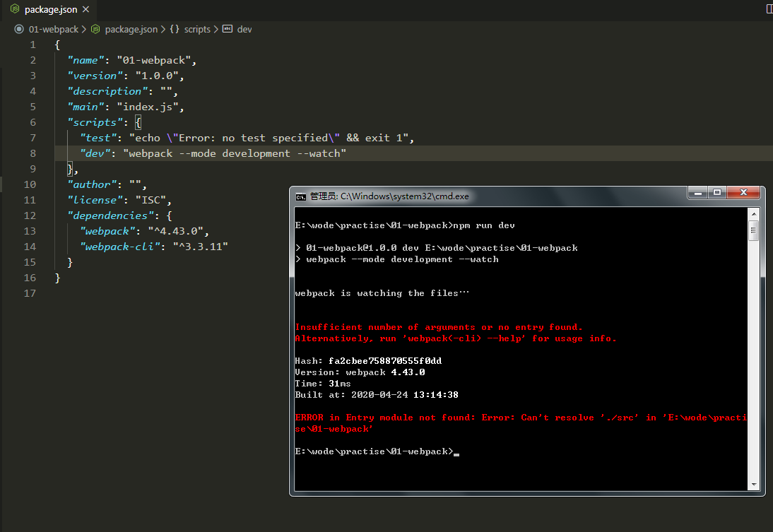Expand the chevron after package.json breadcrumb
Viewport: 773px width, 532px height.
[x=163, y=29]
